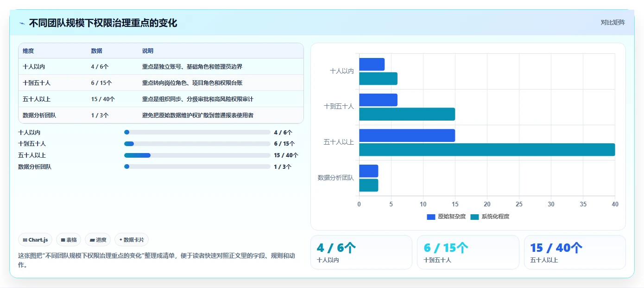Open the 4 / 6个 十人以内 data card
This screenshot has height=288, width=644.
361,252
